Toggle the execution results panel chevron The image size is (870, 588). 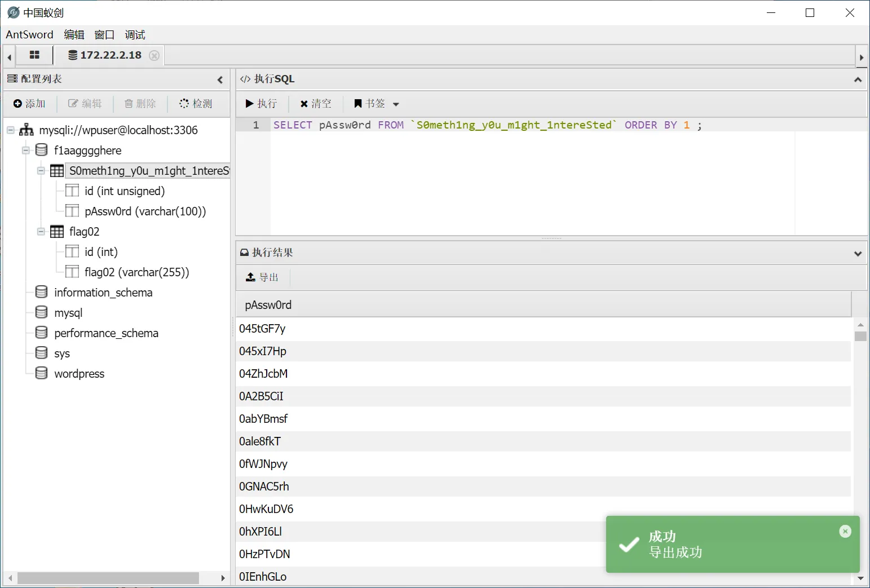(x=858, y=253)
